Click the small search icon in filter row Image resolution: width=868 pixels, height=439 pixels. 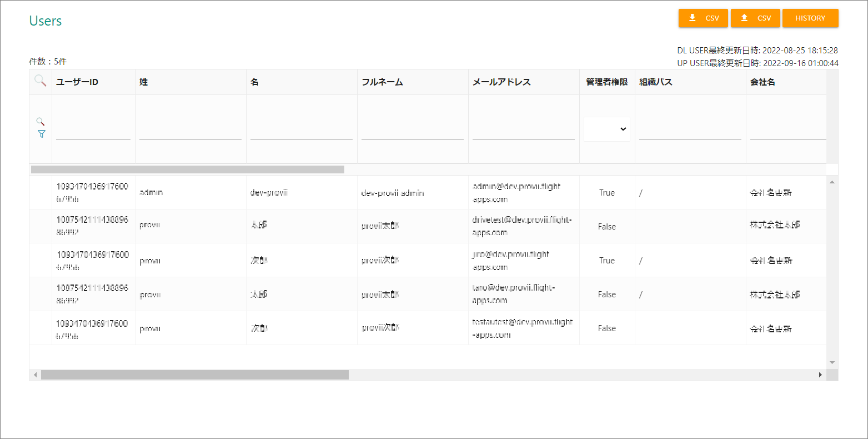(x=41, y=121)
